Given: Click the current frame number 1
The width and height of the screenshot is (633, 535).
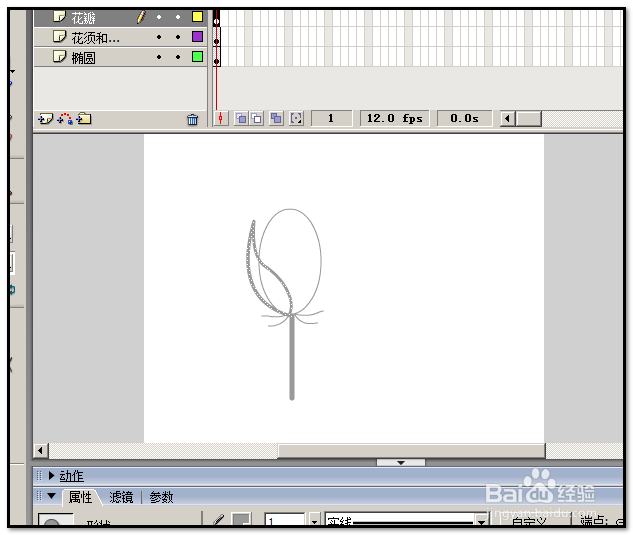Looking at the screenshot, I should (x=331, y=118).
